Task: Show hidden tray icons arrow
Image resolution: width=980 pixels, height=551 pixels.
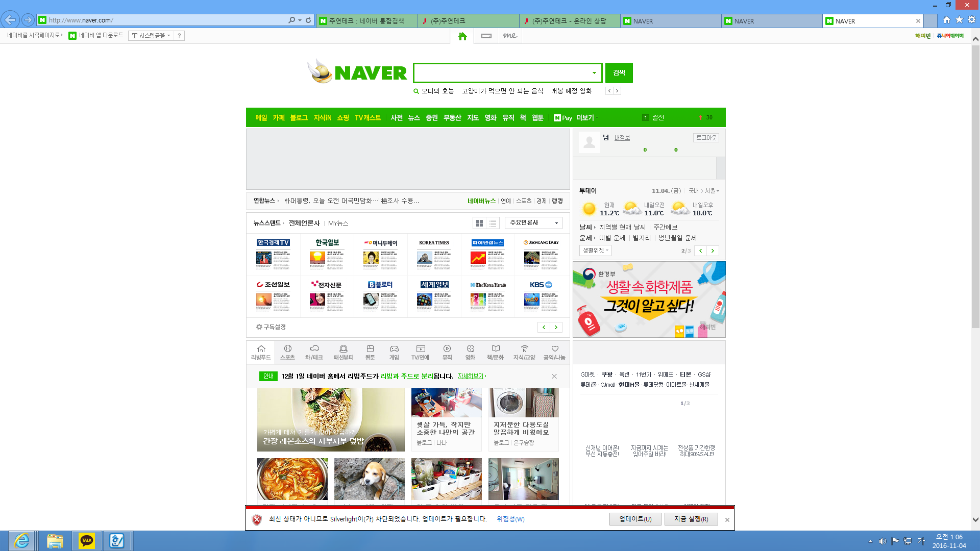Action: (870, 541)
